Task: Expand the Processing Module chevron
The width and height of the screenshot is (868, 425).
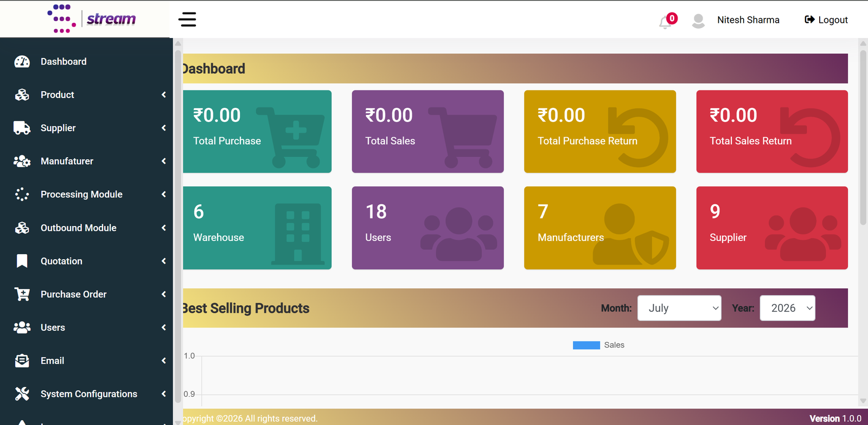Action: coord(163,194)
